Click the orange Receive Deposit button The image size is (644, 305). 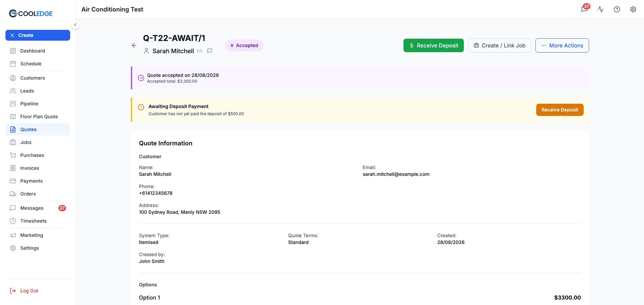point(560,110)
